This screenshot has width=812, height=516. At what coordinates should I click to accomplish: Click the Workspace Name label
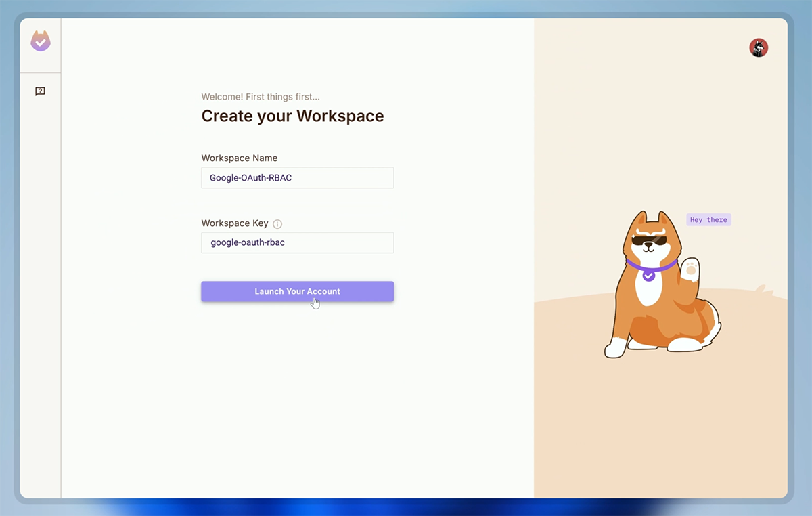pyautogui.click(x=240, y=158)
